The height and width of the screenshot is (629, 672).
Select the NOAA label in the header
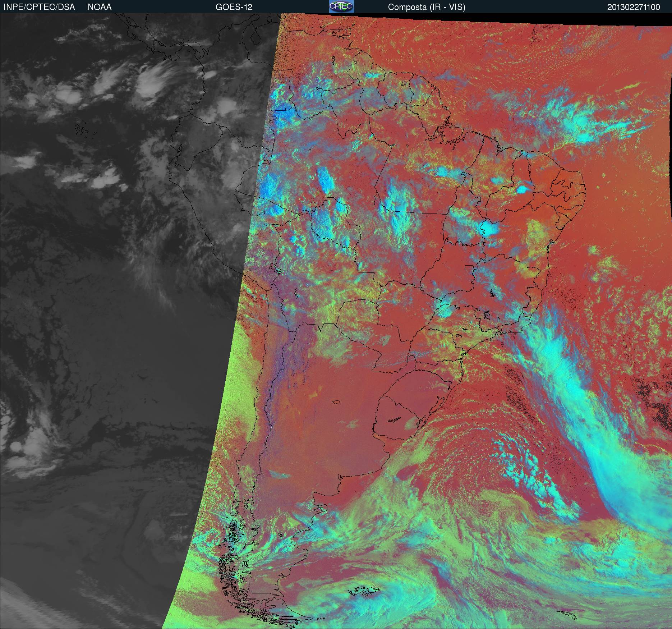tap(100, 7)
